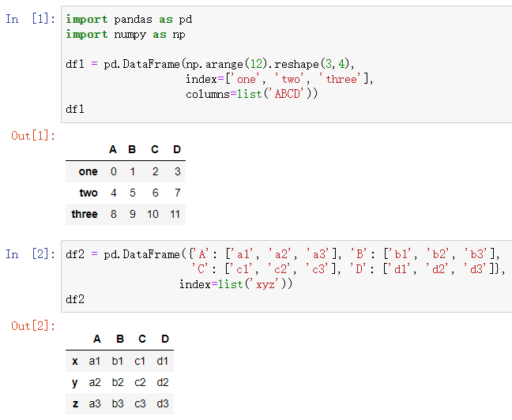Click the Out[1] output prompt

(x=33, y=136)
